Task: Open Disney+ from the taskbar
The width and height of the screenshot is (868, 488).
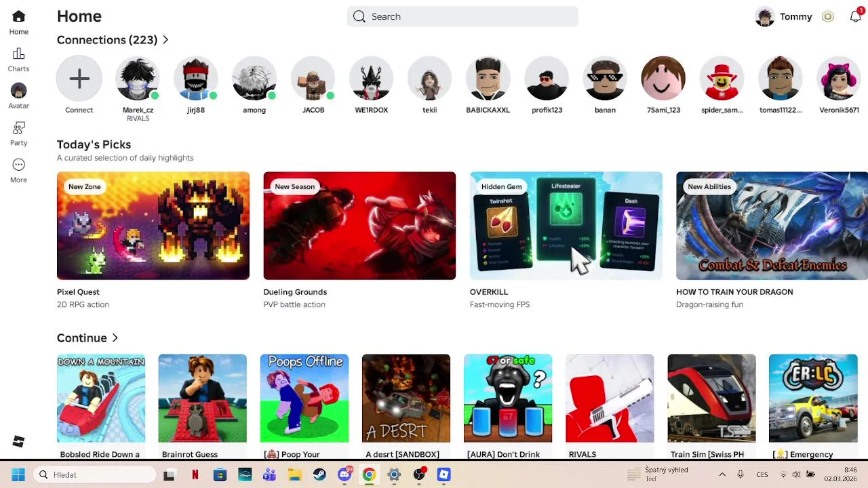Action: click(245, 474)
